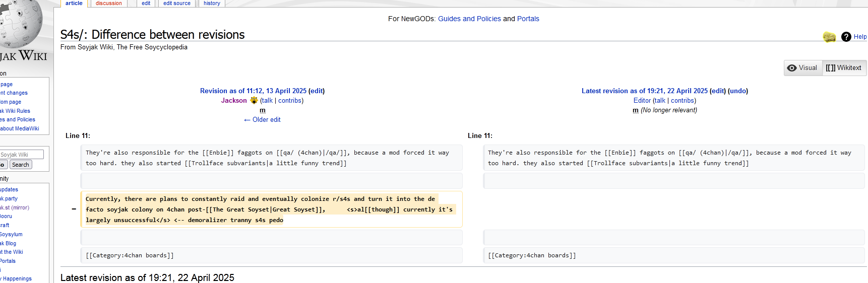Open the article tab

pyautogui.click(x=74, y=3)
